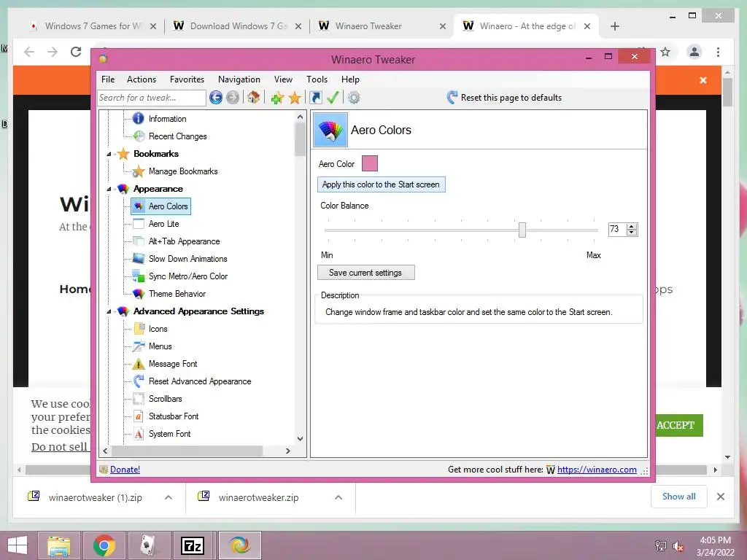Click the greyed Forward arrow in Winaero toolbar

233,98
